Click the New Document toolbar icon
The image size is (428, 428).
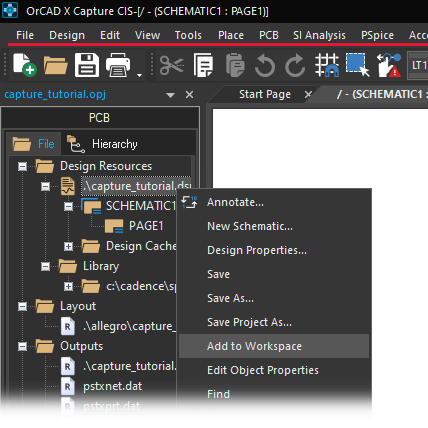[25, 65]
